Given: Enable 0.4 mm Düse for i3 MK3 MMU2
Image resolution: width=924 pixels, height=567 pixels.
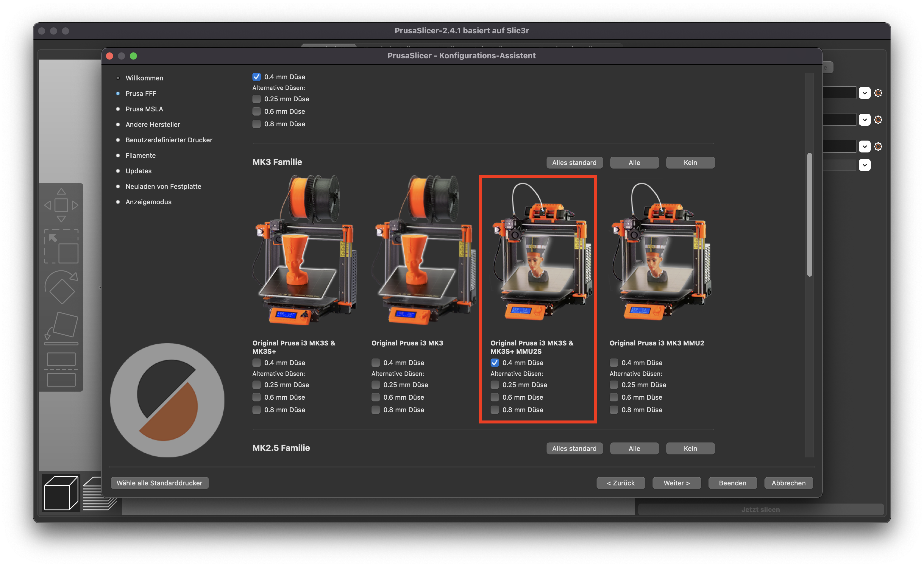Looking at the screenshot, I should [x=614, y=363].
